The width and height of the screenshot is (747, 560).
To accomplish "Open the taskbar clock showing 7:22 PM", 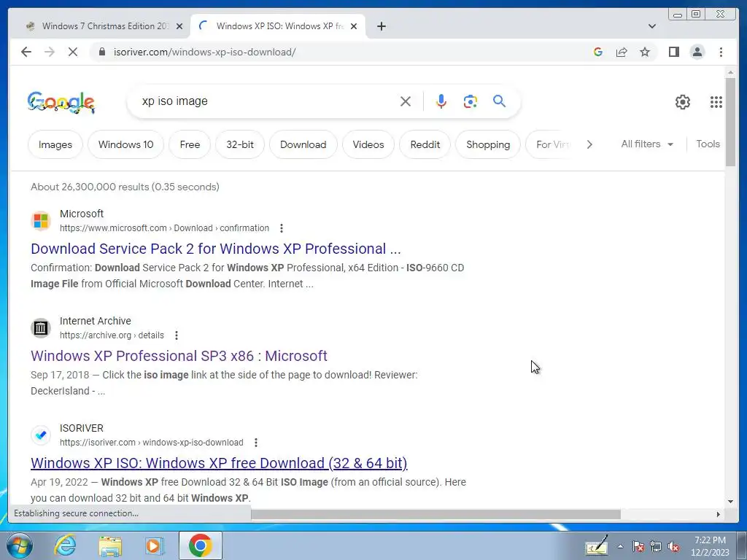I will (710, 546).
